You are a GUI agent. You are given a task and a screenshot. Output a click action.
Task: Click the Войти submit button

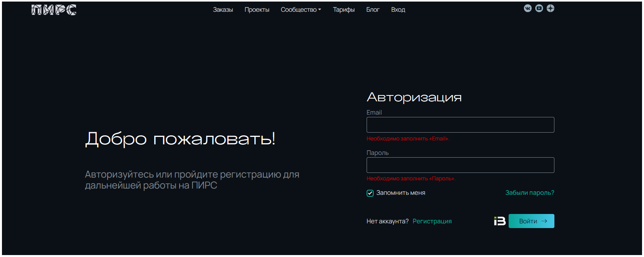[x=531, y=221]
